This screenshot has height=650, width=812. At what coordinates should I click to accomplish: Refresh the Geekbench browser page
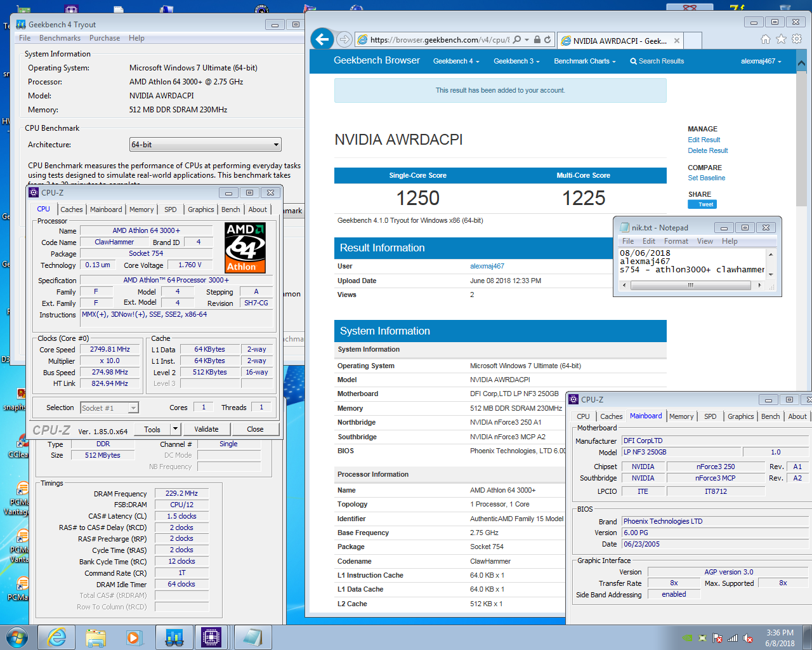point(547,39)
